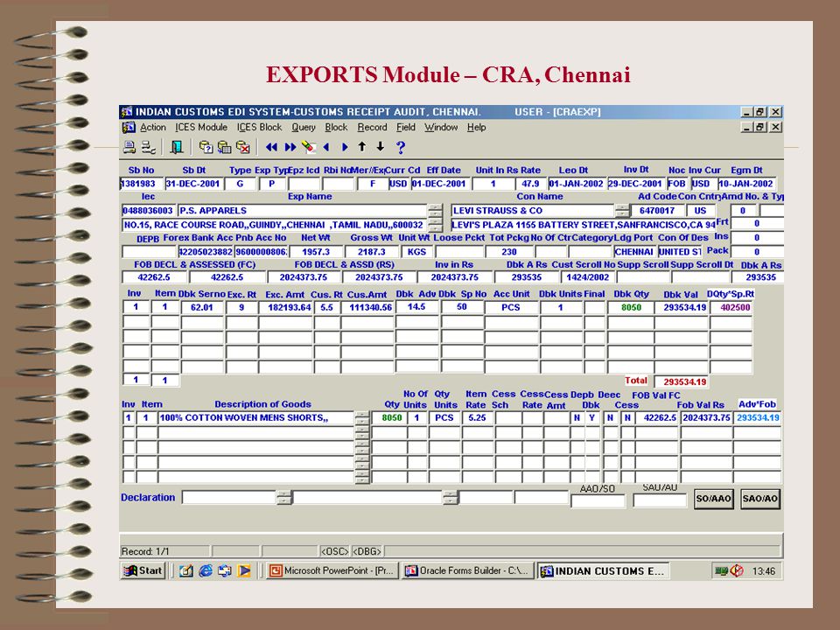Click the SAO/AO button

click(760, 499)
